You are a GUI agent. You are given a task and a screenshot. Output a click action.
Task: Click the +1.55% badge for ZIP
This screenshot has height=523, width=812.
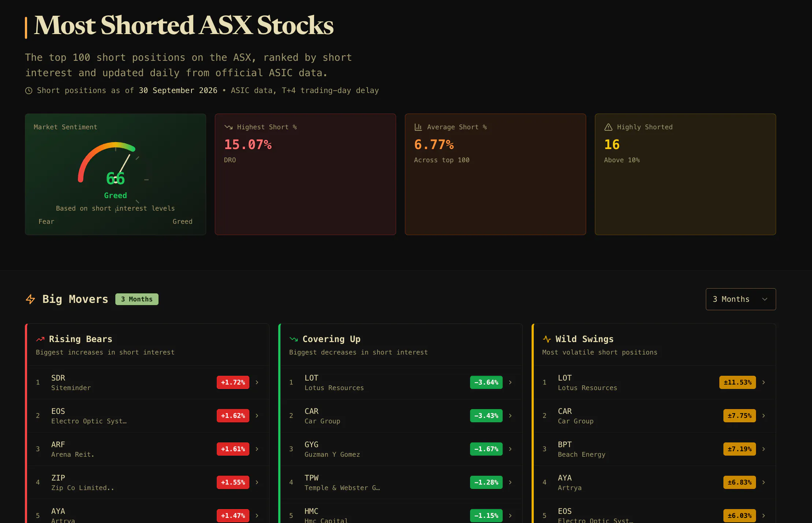(233, 482)
